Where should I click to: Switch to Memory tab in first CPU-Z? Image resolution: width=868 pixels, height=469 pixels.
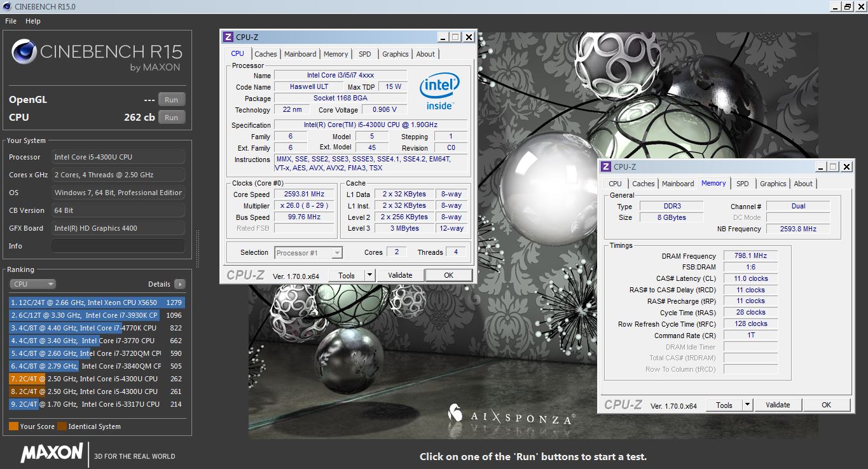click(336, 54)
